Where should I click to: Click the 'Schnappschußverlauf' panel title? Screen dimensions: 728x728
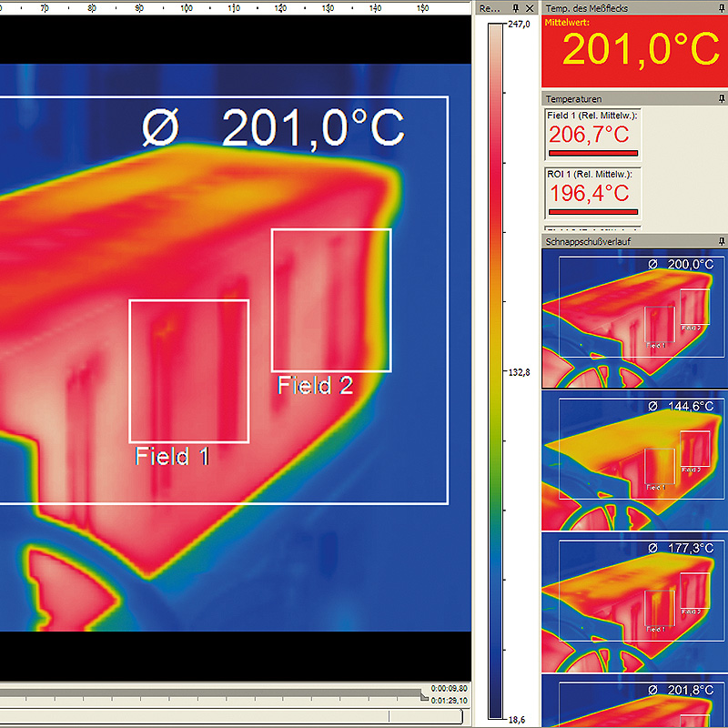(x=588, y=241)
